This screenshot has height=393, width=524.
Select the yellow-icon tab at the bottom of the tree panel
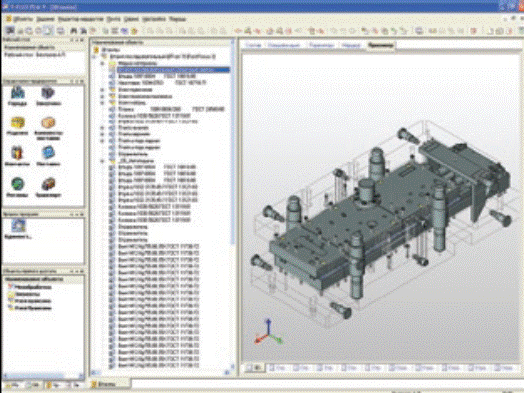(x=110, y=384)
